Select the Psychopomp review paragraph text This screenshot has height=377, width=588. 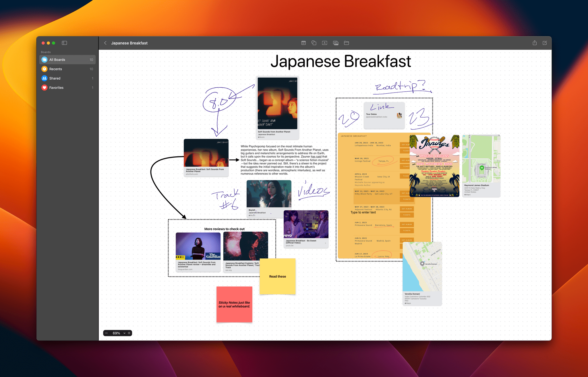(285, 160)
